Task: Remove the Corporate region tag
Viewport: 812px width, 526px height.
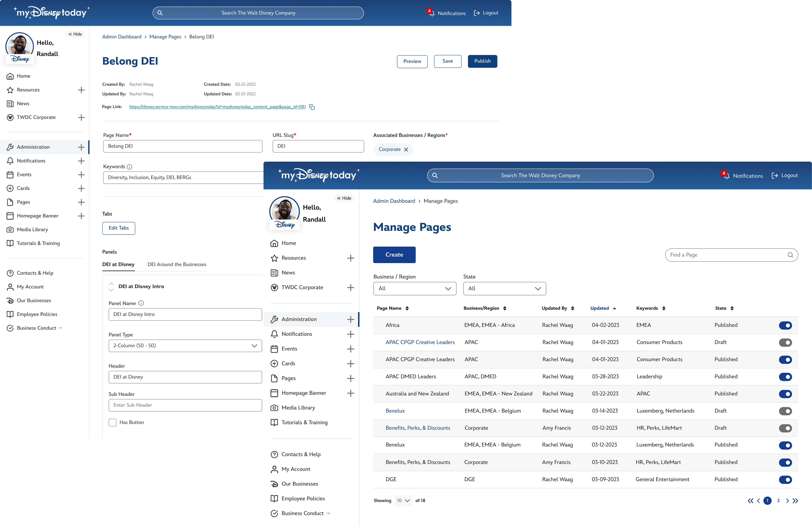Action: 406,149
